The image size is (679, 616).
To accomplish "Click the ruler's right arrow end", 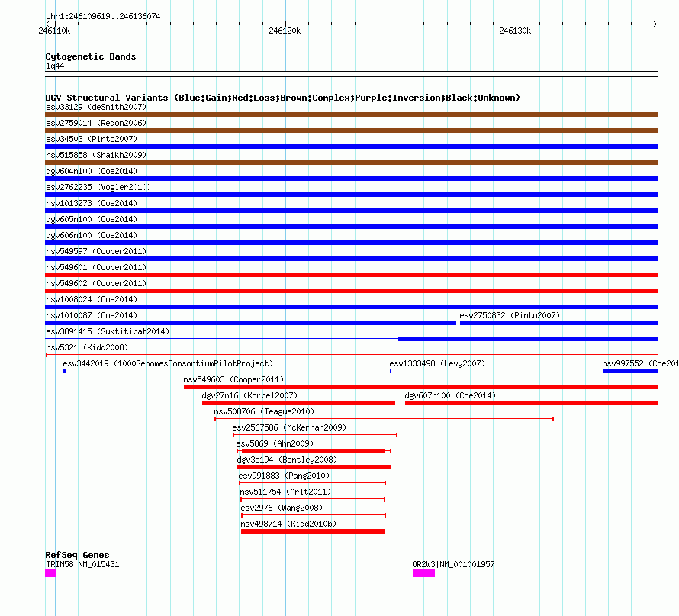I will click(x=655, y=24).
